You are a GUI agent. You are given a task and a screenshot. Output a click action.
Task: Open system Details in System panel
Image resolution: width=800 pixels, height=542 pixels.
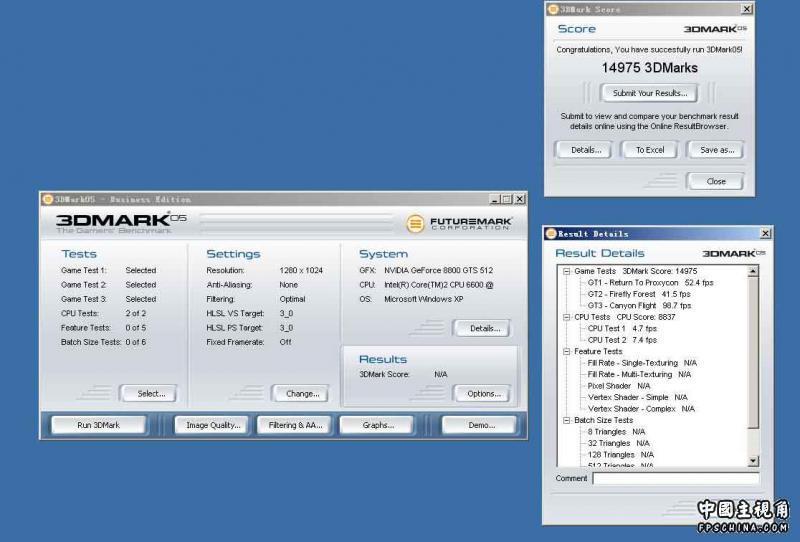pyautogui.click(x=484, y=328)
